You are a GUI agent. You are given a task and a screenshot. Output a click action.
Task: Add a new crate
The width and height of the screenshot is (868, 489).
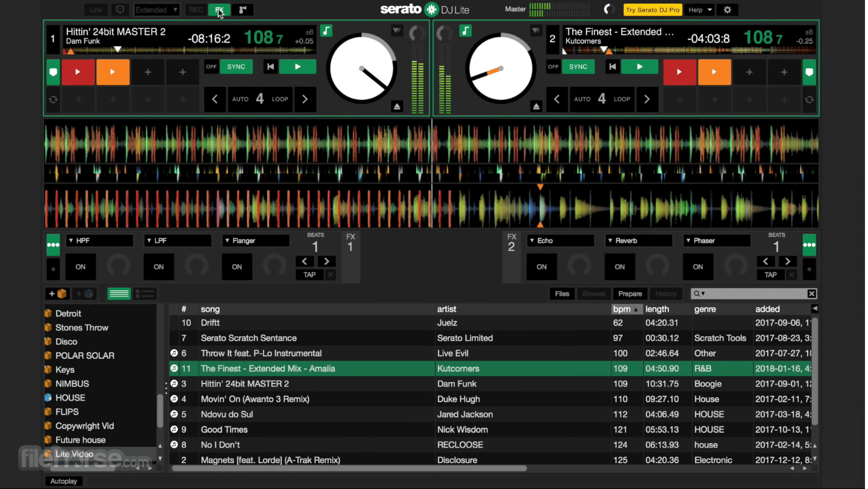[x=58, y=294]
